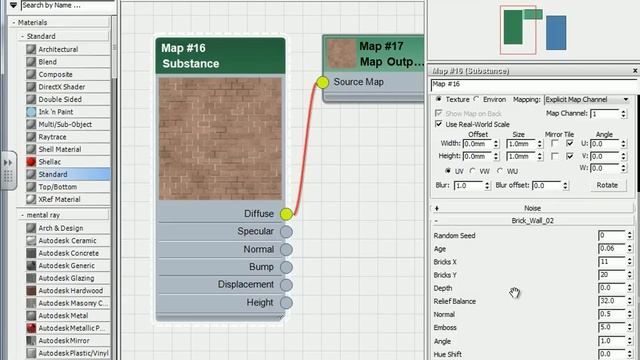Select the Composite material icon
640x360 pixels.
coord(31,74)
